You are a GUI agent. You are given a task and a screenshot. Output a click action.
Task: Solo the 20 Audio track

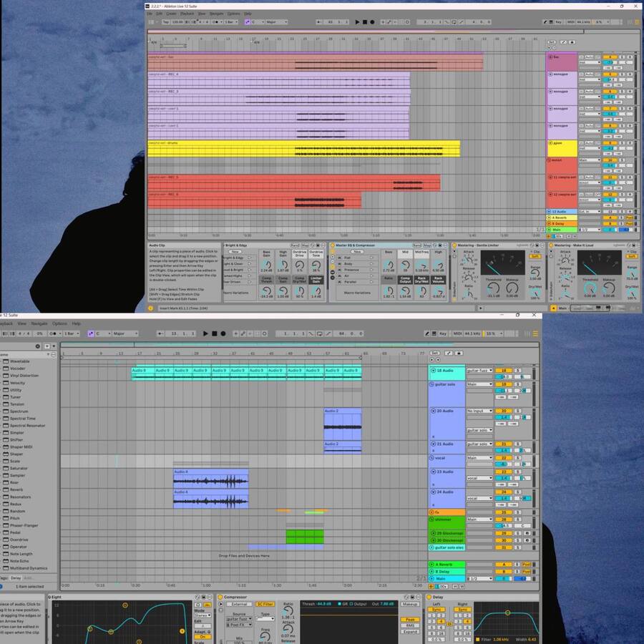coord(518,411)
